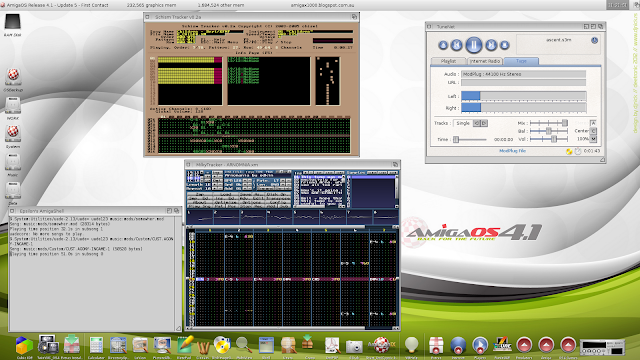Mute channel 2 scope in MilkyTracker
This screenshot has height=360, width=640.
[x=227, y=217]
